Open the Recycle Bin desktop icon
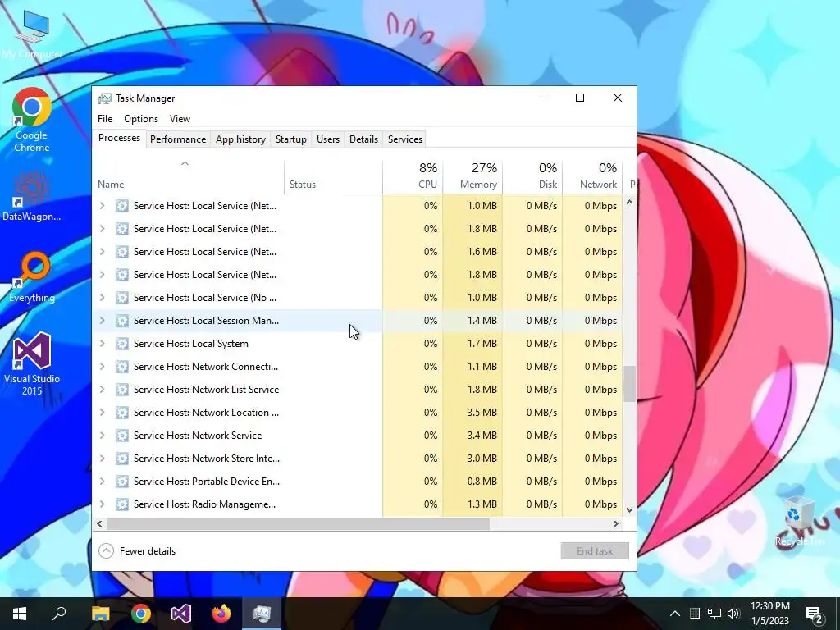840x630 pixels. point(798,521)
